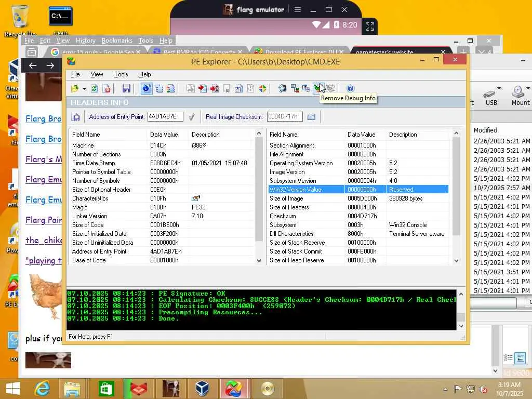532x399 pixels.
Task: Click the Reopen file icon with green arrows
Action: (95, 88)
